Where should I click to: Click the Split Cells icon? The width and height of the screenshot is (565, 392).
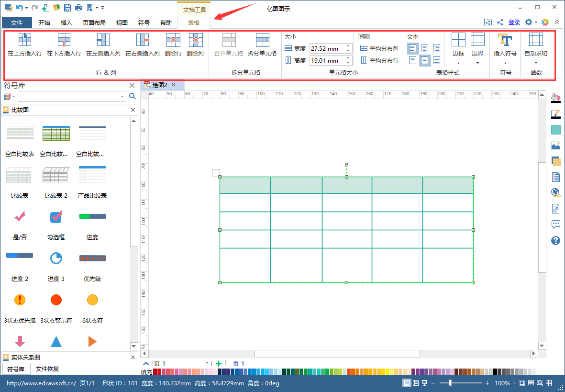[x=262, y=40]
